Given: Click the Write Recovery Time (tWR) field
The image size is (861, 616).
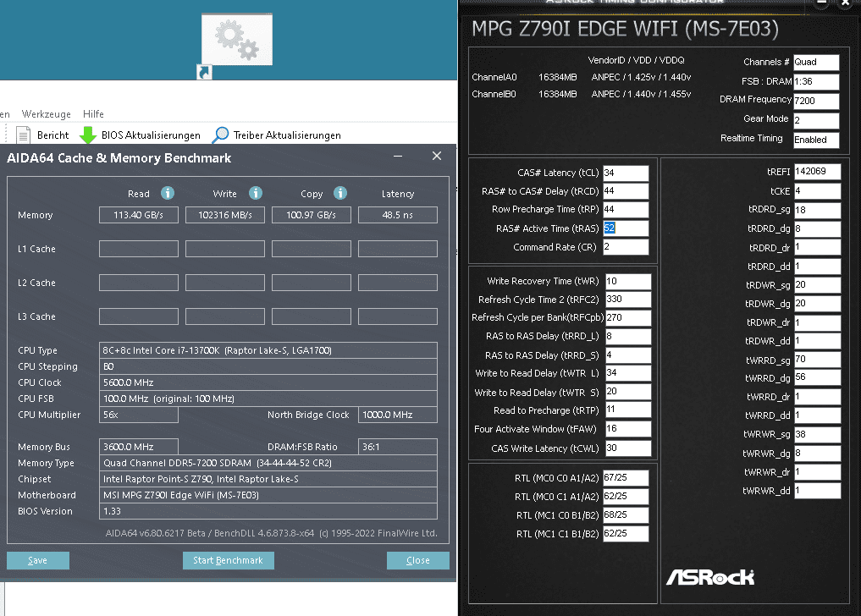Looking at the screenshot, I should 628,281.
